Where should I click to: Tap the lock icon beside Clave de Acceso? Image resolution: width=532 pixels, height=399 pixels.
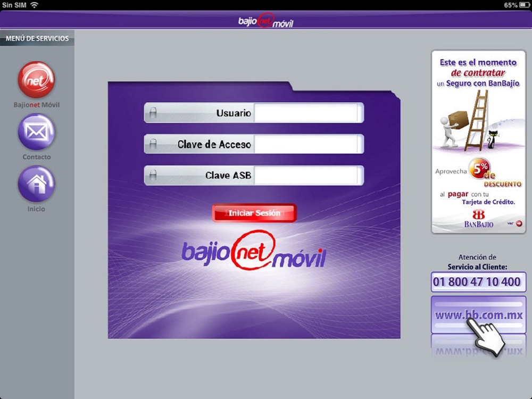coord(153,144)
